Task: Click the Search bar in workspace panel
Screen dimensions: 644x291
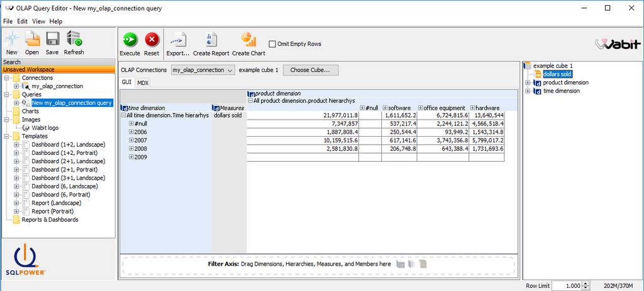Action: [58, 62]
